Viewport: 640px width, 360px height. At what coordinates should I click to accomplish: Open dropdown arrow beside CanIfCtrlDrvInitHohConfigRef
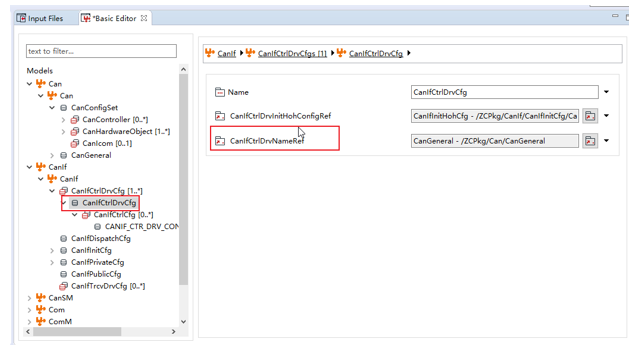pos(607,116)
